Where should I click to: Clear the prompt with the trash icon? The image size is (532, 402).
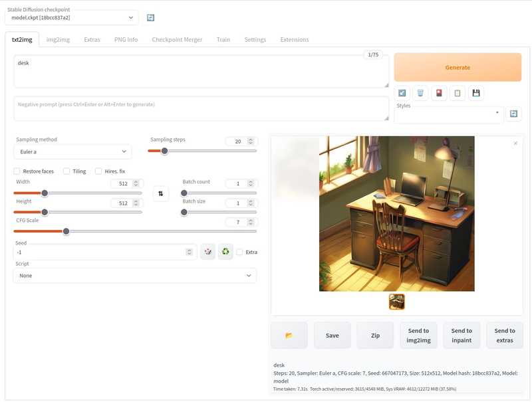pos(420,93)
